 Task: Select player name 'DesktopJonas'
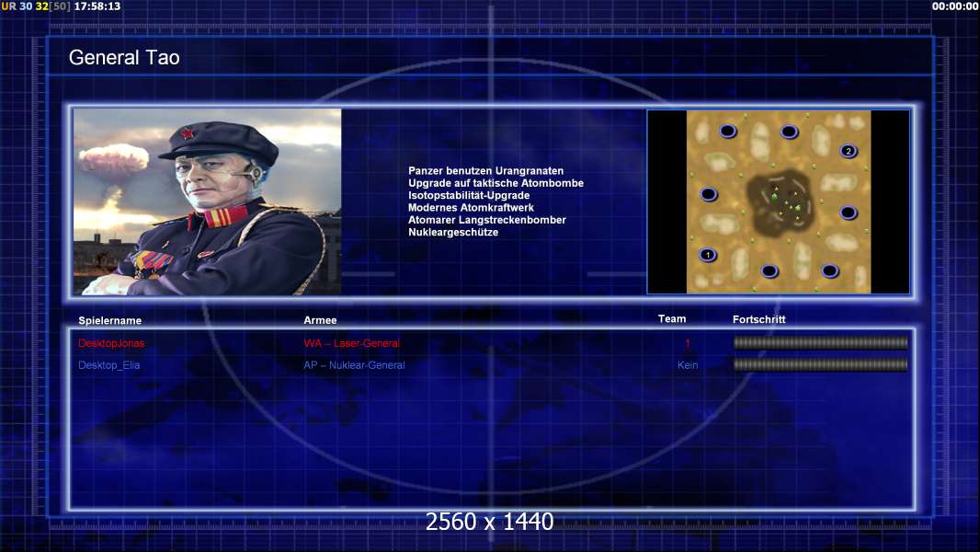pos(111,343)
